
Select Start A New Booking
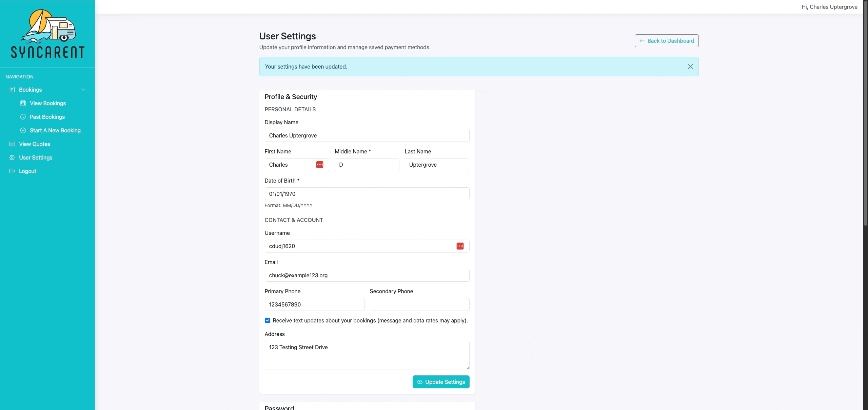tap(55, 130)
